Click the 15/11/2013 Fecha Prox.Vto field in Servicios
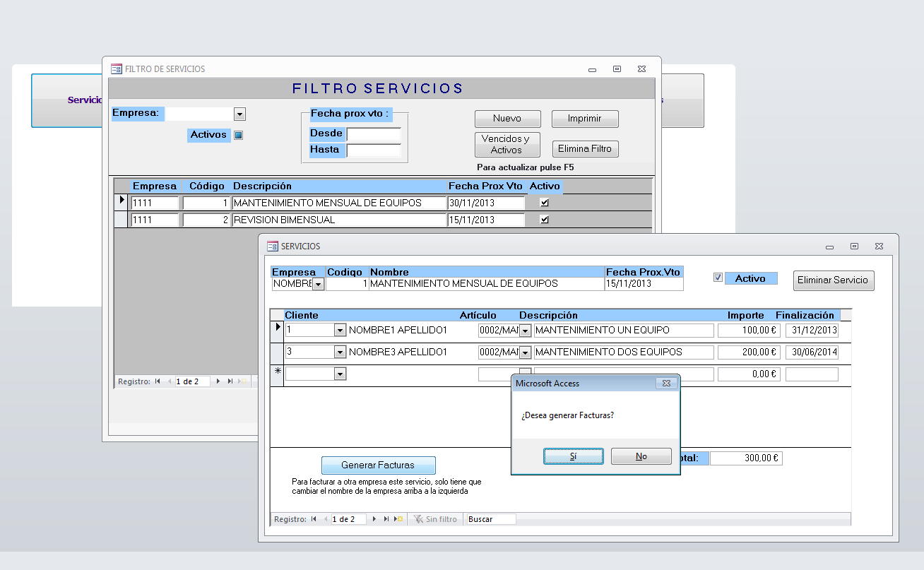The width and height of the screenshot is (924, 570). point(644,284)
